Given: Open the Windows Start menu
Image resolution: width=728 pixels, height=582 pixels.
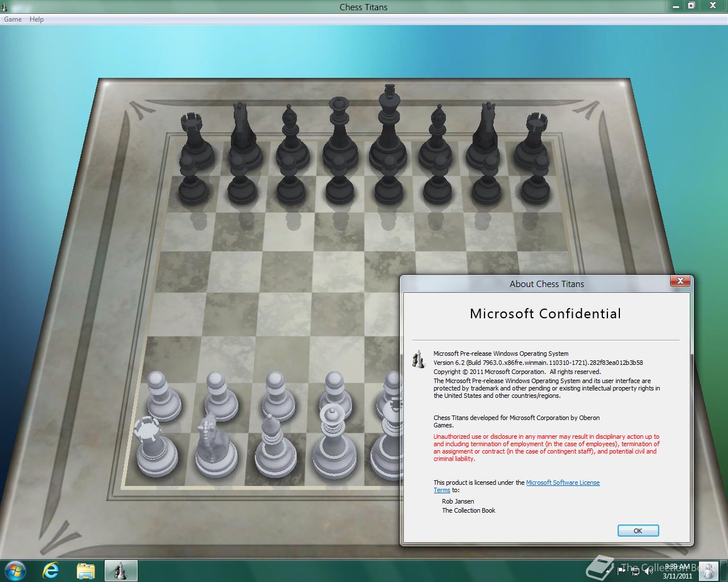Looking at the screenshot, I should click(x=15, y=570).
